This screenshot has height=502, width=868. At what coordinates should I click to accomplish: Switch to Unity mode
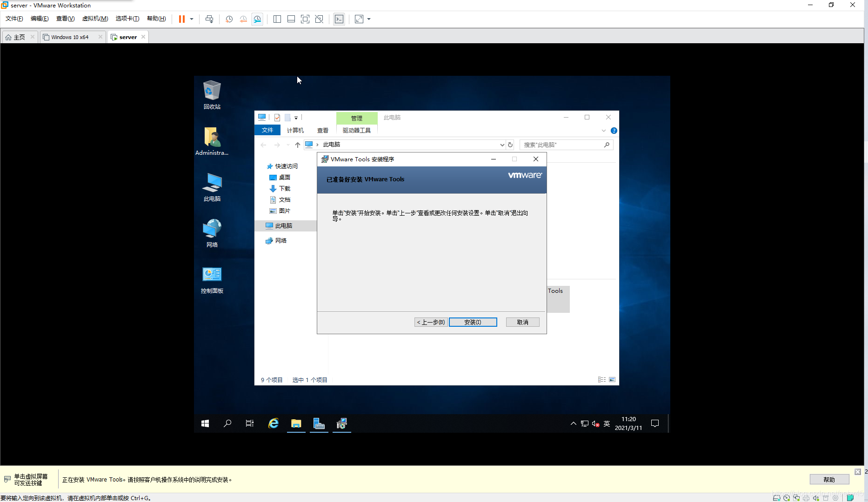point(319,19)
